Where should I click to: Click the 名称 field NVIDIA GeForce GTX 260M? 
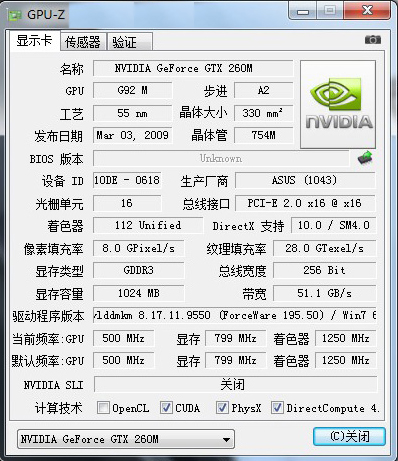pos(193,68)
